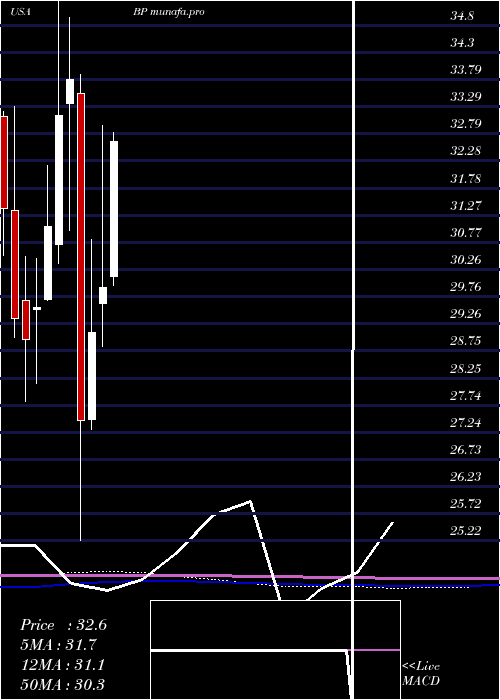Screen dimensions: 500x700
Task: Click the 26.23 price axis label
Action: (x=466, y=477)
